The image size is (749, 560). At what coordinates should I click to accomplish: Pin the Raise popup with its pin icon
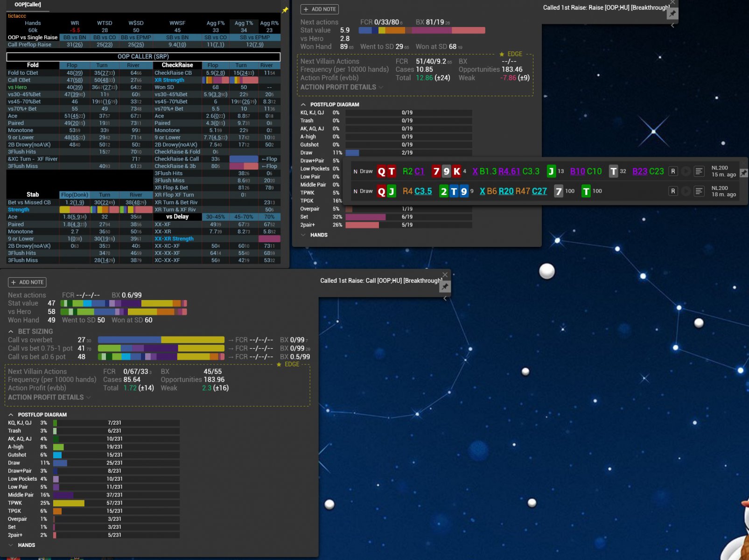672,14
